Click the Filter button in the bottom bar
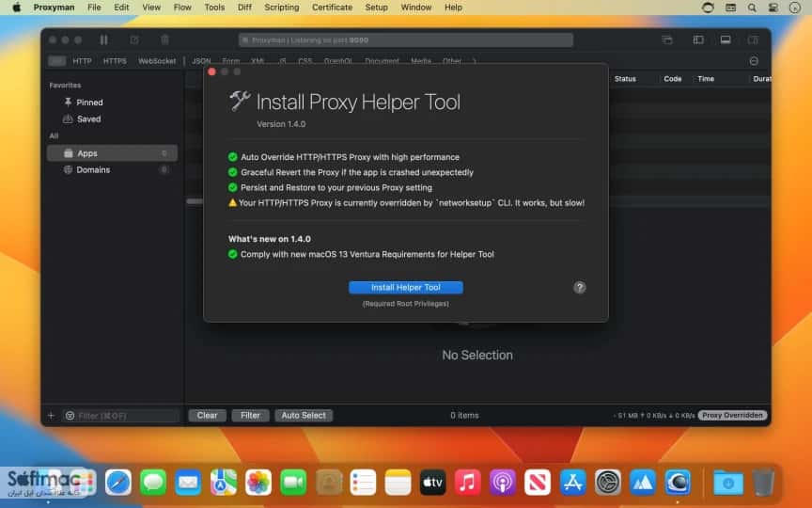 (x=250, y=415)
